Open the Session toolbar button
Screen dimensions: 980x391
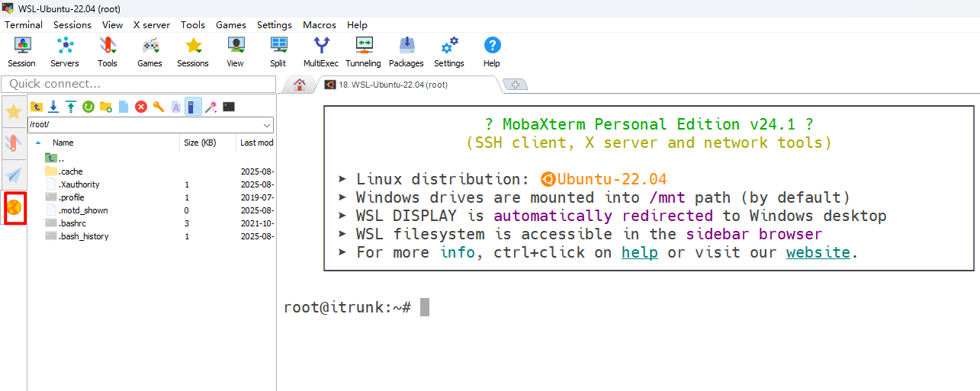tap(21, 52)
